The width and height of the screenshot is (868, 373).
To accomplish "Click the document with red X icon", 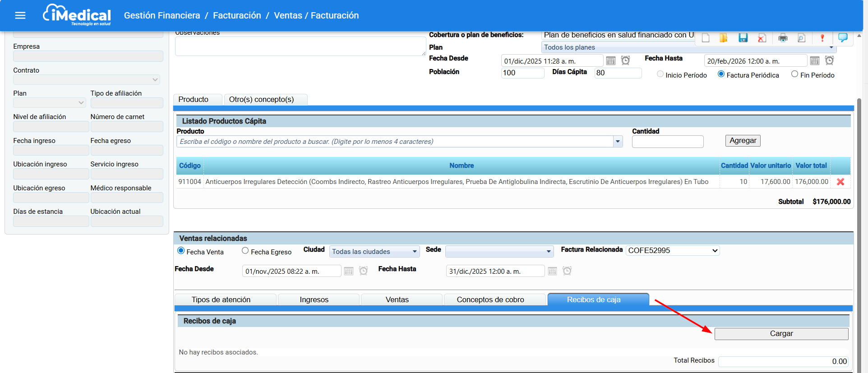I will [762, 38].
